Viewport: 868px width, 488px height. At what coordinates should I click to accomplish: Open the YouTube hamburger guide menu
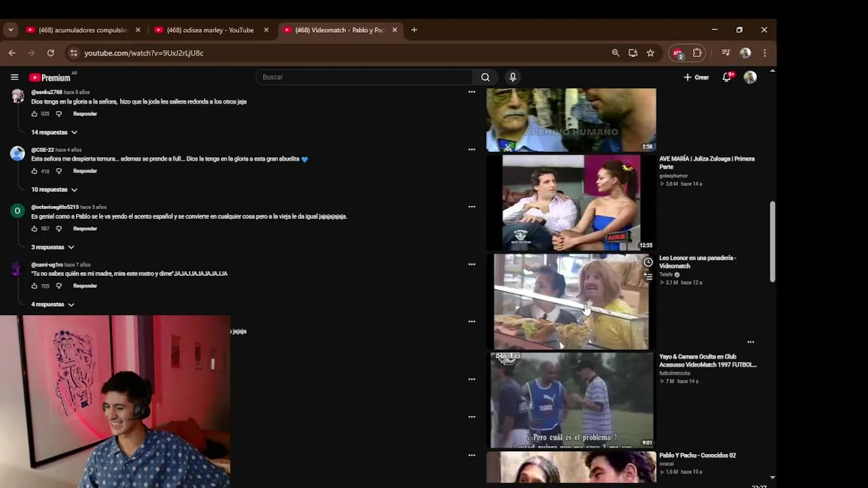[14, 77]
